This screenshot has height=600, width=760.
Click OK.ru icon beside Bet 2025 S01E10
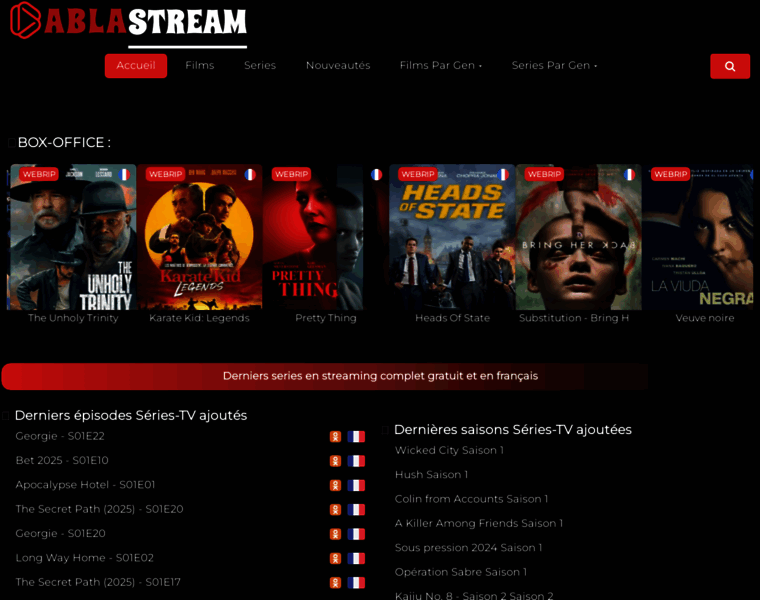point(335,461)
